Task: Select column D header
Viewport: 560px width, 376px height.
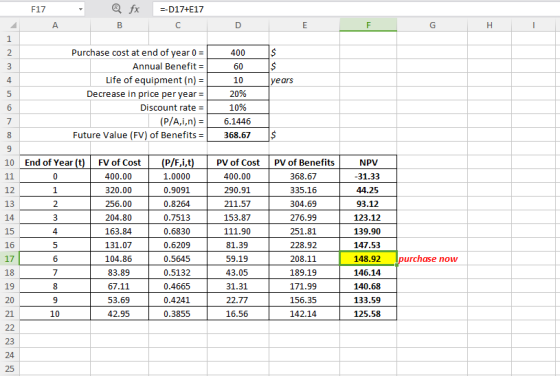Action: tap(238, 25)
